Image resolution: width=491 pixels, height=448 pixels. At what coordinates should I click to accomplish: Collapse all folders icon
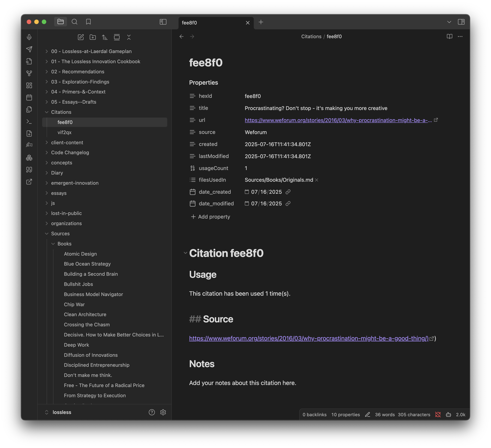(x=129, y=37)
